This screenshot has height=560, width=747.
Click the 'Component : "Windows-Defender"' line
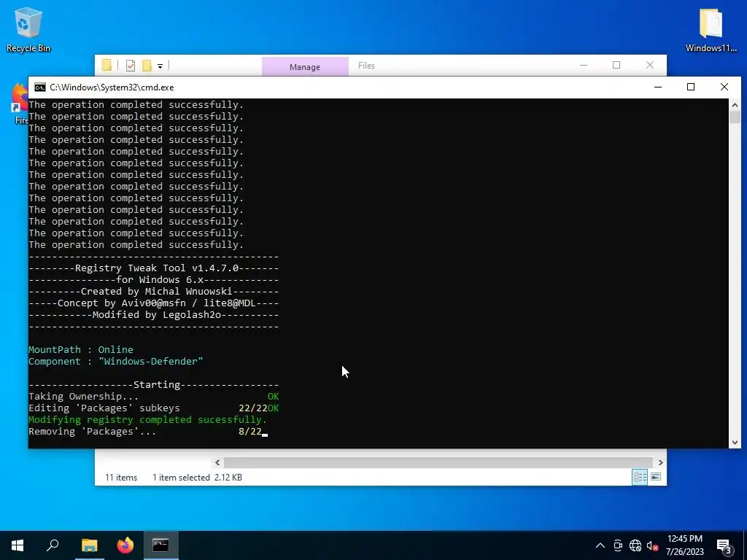pyautogui.click(x=116, y=362)
